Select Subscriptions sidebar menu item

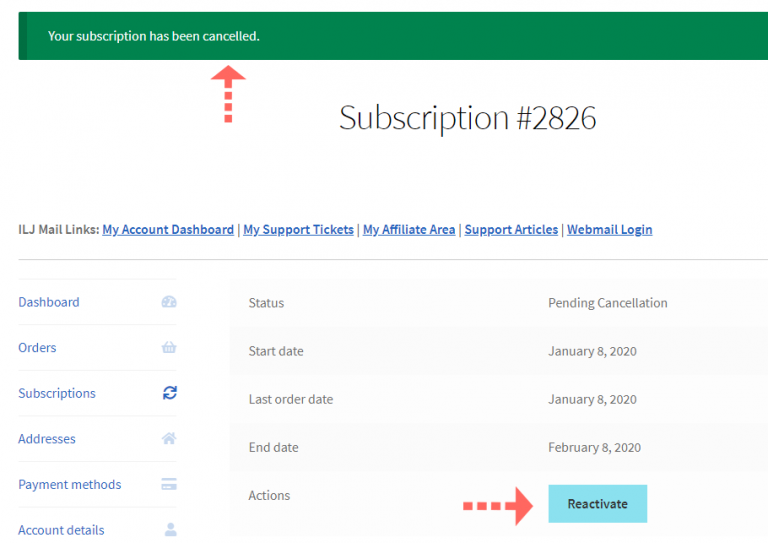tap(57, 393)
